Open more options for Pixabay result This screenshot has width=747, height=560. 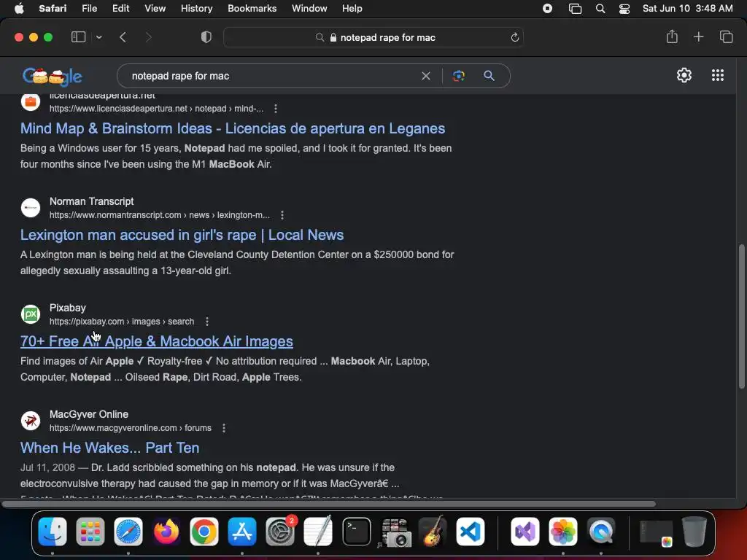(206, 322)
